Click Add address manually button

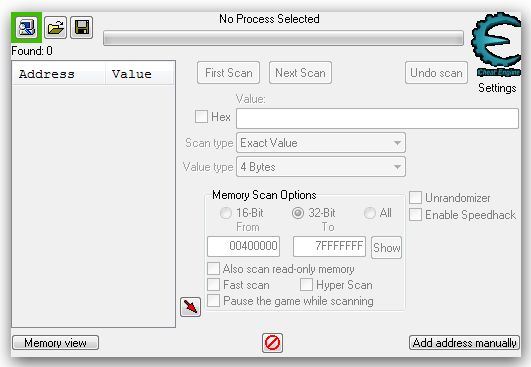464,343
